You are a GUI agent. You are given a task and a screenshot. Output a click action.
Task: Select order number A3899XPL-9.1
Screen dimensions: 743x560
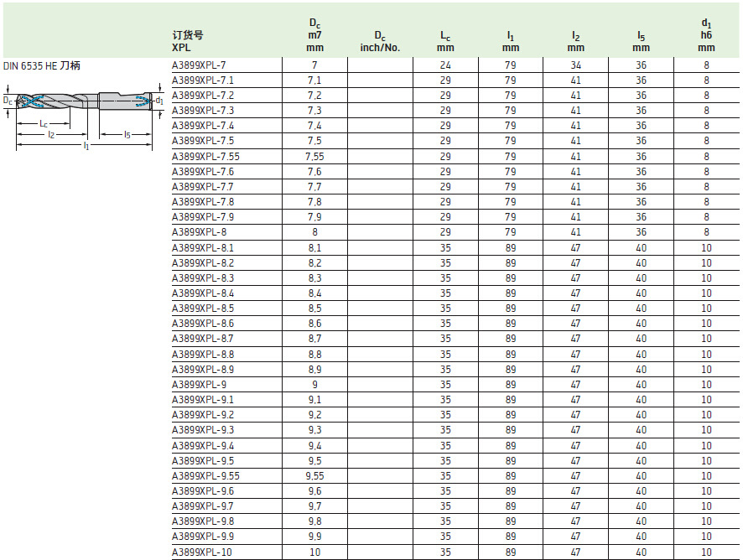pyautogui.click(x=202, y=400)
